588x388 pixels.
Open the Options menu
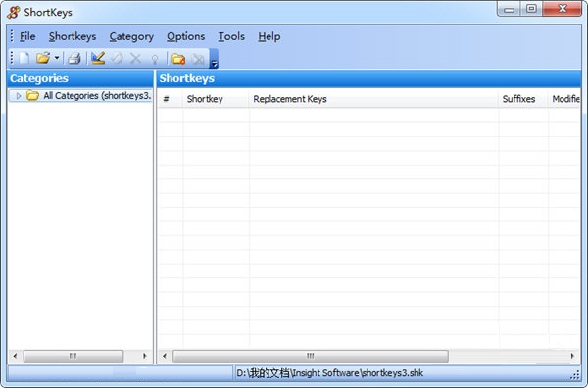point(185,36)
